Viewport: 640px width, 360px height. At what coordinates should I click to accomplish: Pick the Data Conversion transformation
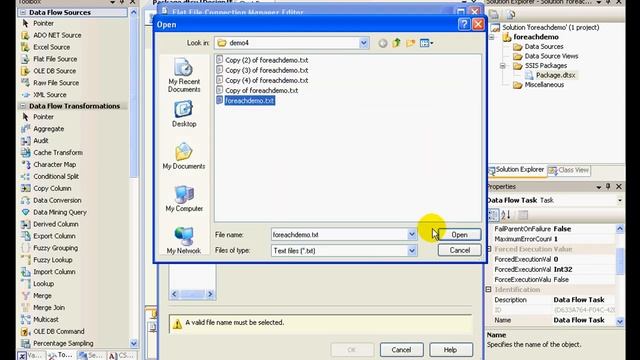[x=57, y=200]
